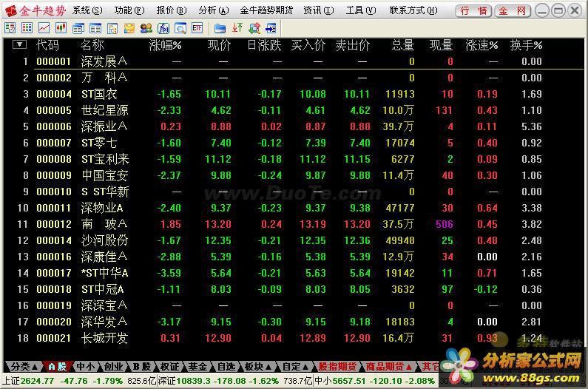
Task: Switch to the 股指期货 bottom tab
Action: point(337,366)
